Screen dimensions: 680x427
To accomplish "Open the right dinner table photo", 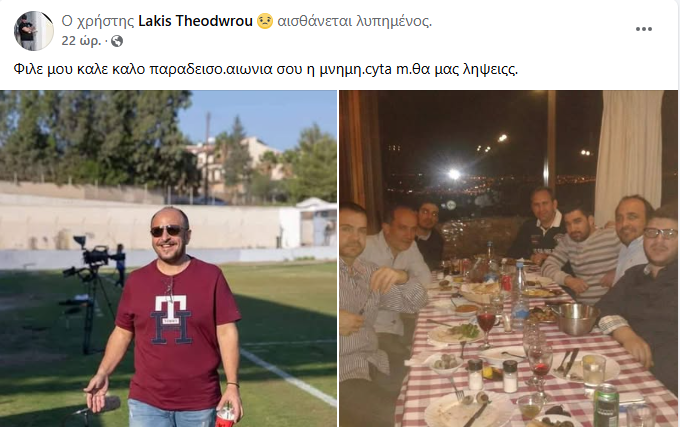I will click(x=508, y=258).
